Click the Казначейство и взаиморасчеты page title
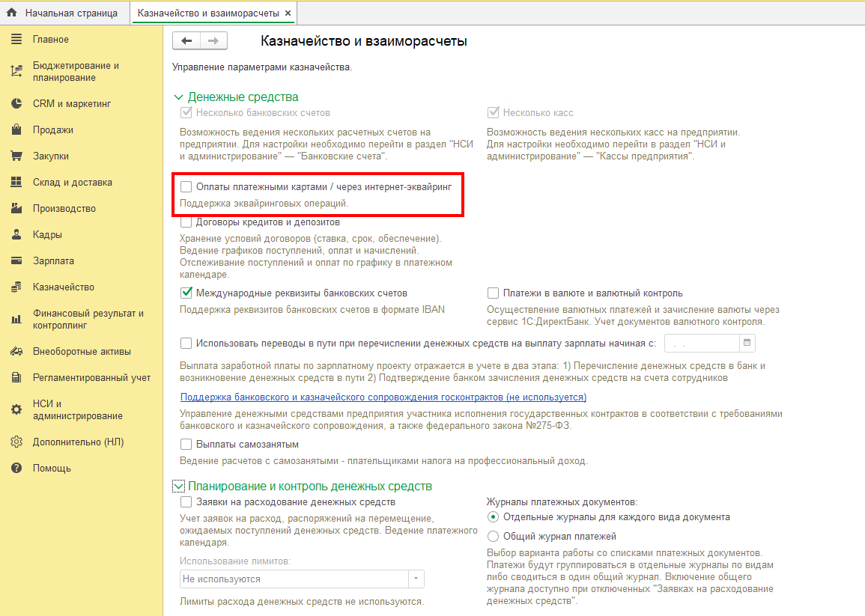The image size is (865, 616). pyautogui.click(x=363, y=41)
